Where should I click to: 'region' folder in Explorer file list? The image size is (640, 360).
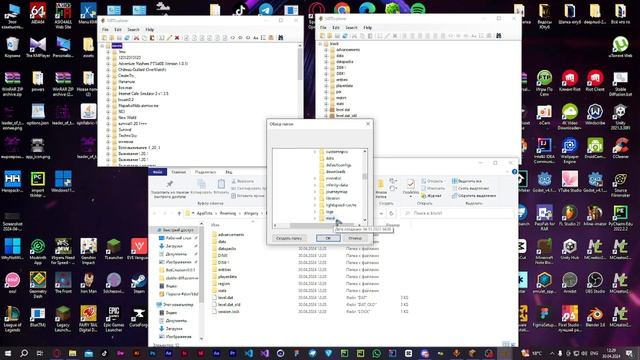click(x=223, y=283)
